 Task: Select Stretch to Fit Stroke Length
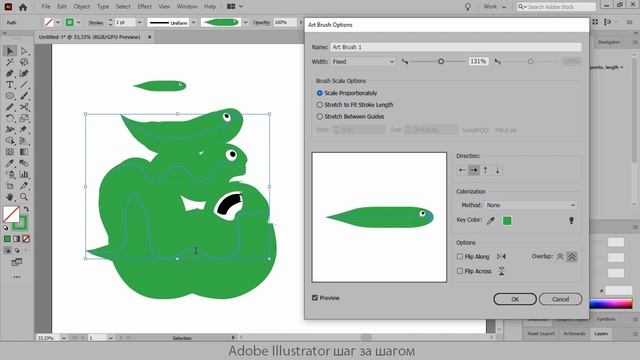(320, 105)
